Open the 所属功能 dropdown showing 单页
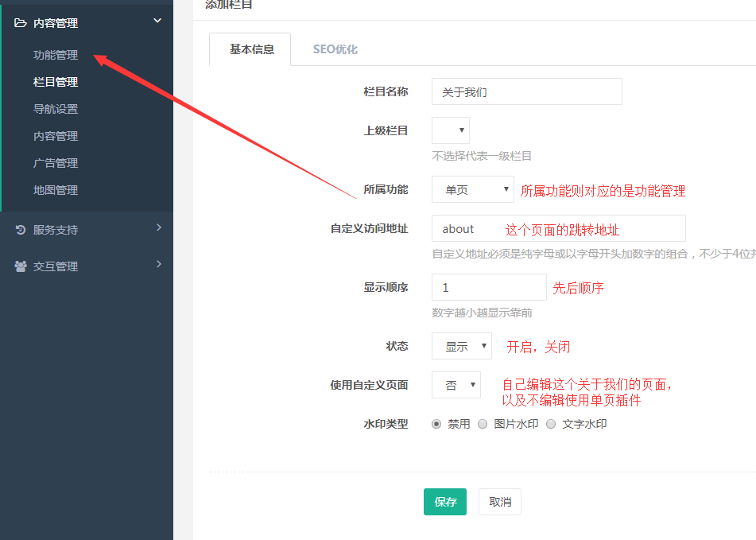This screenshot has height=540, width=756. pos(472,189)
